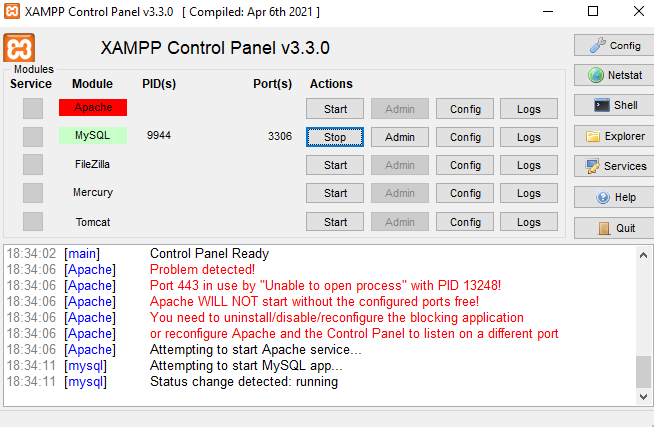Open Help from the side panel
This screenshot has height=427, width=654.
(x=613, y=197)
